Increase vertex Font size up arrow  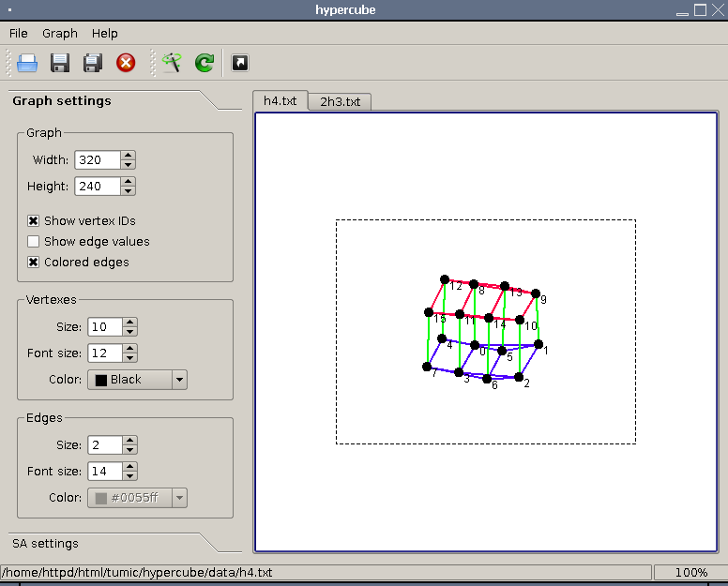tap(130, 348)
